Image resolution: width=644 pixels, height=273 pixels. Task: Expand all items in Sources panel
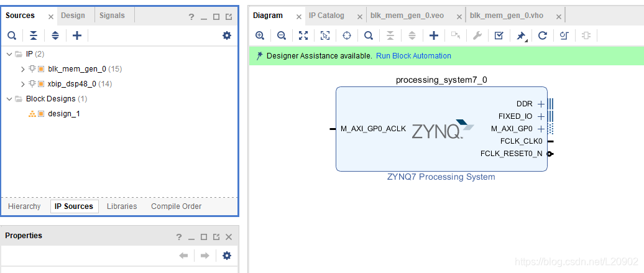(55, 36)
